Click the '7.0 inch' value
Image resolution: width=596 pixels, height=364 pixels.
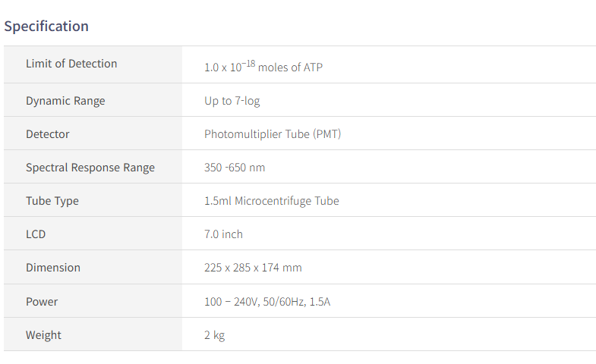pyautogui.click(x=224, y=234)
